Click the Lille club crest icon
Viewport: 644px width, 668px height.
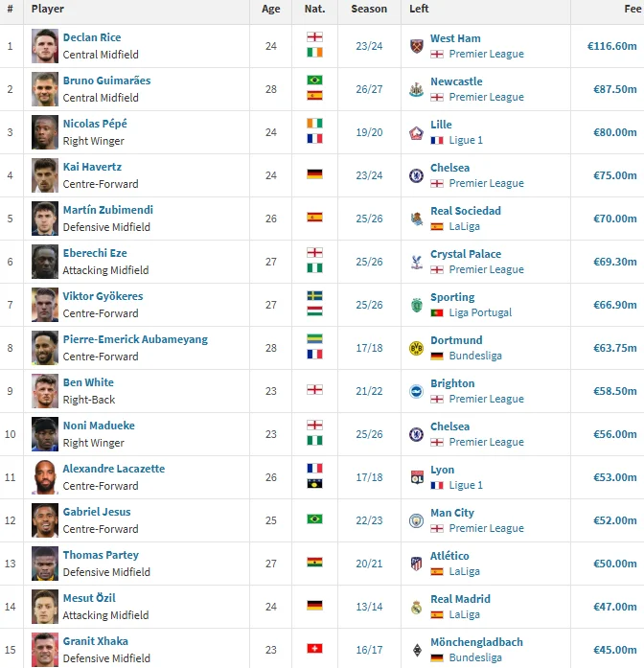pyautogui.click(x=416, y=133)
